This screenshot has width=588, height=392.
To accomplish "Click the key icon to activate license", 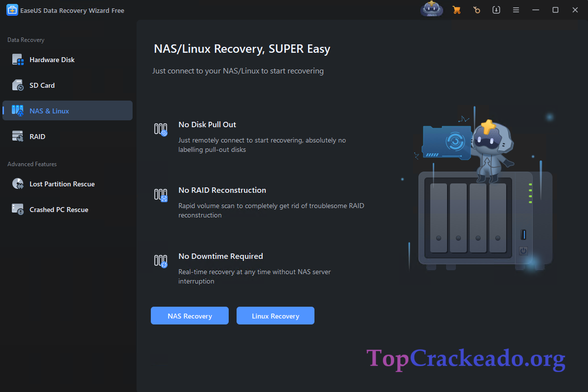I will pos(476,10).
